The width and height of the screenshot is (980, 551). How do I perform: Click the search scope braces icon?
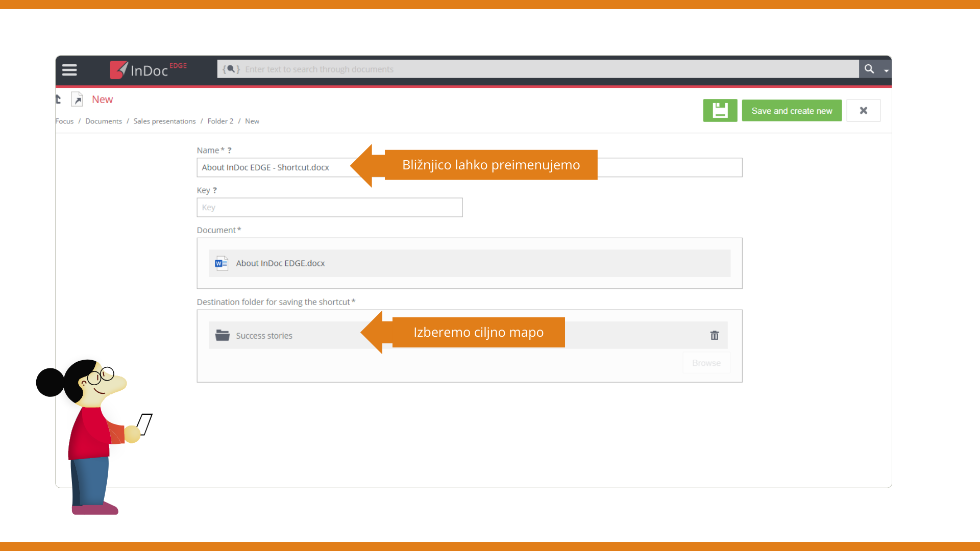pos(231,69)
